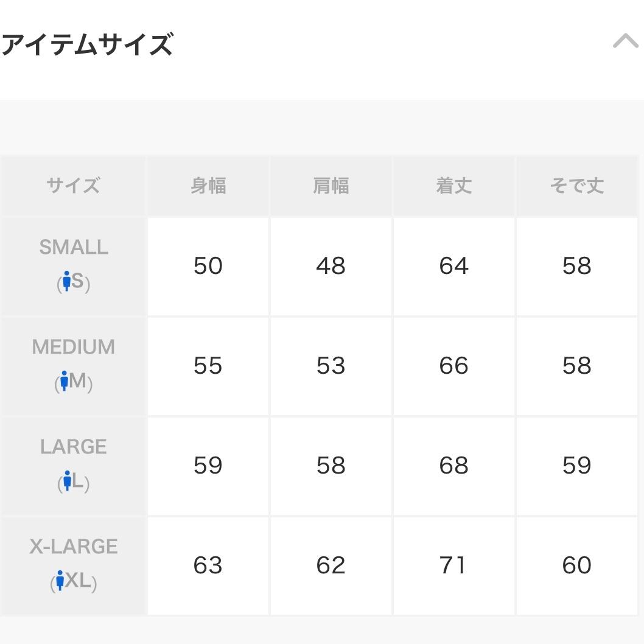Click the 身幅 column header
Screen dimensions: 644x644
coord(208,186)
